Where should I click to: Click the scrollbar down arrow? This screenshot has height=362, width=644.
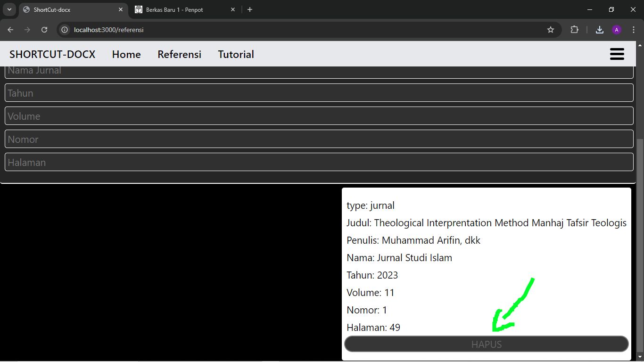(x=640, y=357)
